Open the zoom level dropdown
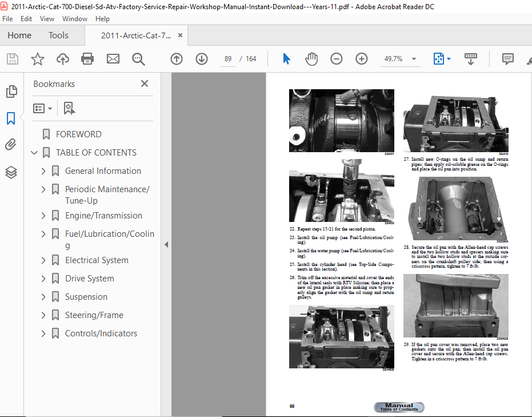 414,59
